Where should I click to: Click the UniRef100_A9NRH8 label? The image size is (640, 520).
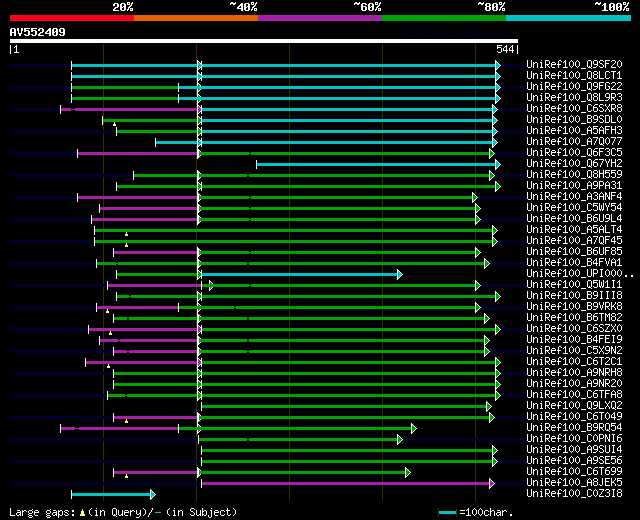(574, 373)
